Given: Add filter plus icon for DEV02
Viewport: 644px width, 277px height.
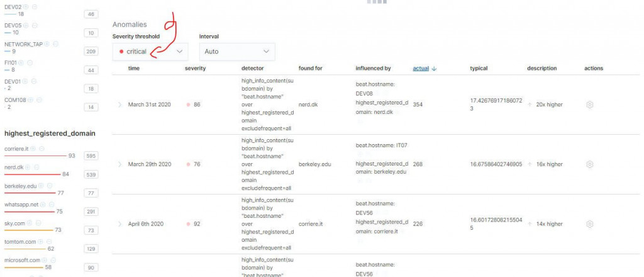Looking at the screenshot, I should pos(26,7).
